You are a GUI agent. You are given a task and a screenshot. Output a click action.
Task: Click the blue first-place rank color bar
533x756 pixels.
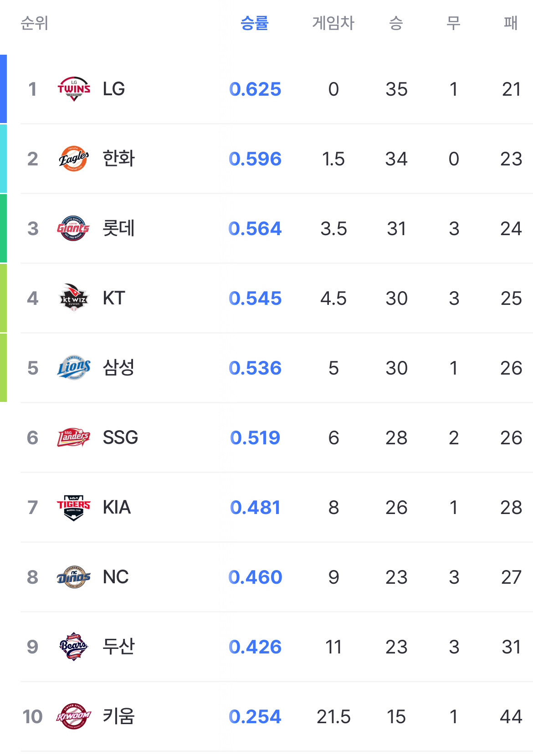click(x=3, y=89)
